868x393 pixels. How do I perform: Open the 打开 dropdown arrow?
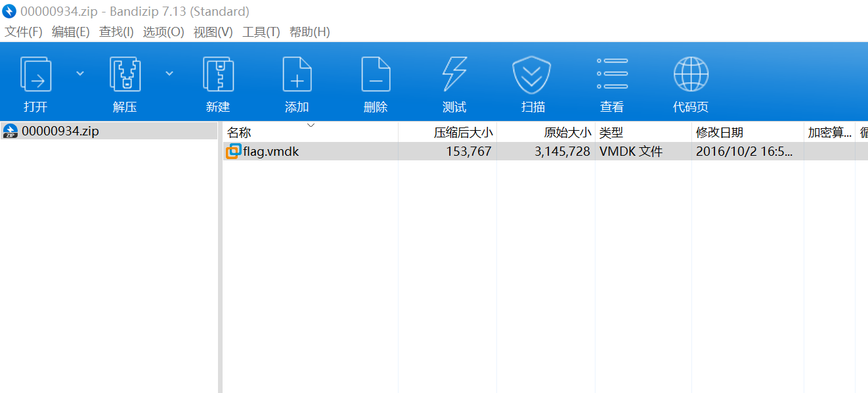coord(79,73)
